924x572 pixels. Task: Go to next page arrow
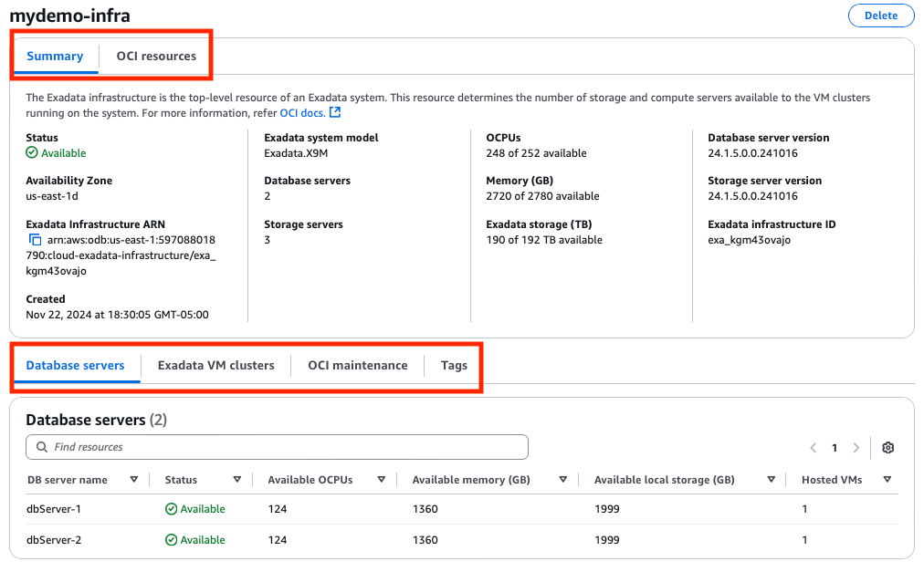(x=856, y=448)
